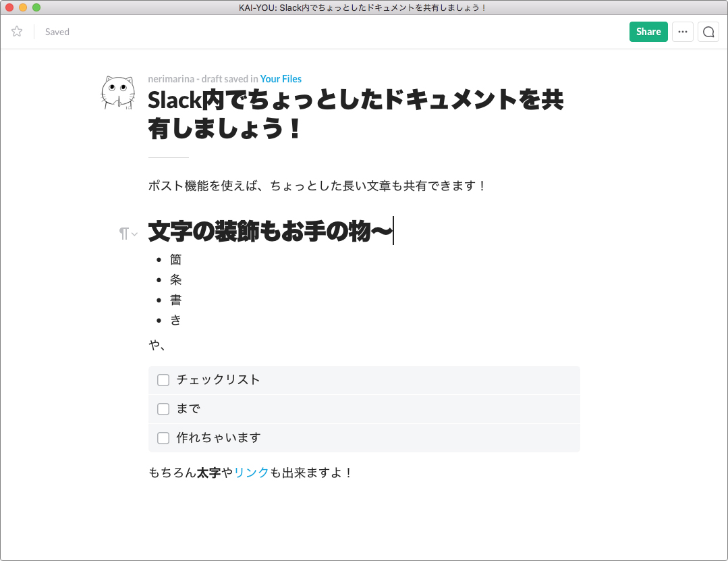Click the green Share button
This screenshot has width=728, height=561.
(x=648, y=32)
